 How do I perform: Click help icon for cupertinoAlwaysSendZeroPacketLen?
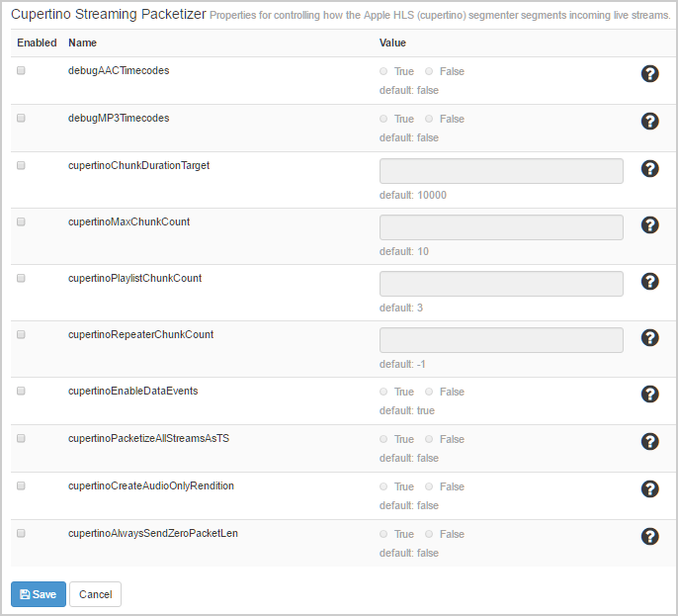pos(649,537)
